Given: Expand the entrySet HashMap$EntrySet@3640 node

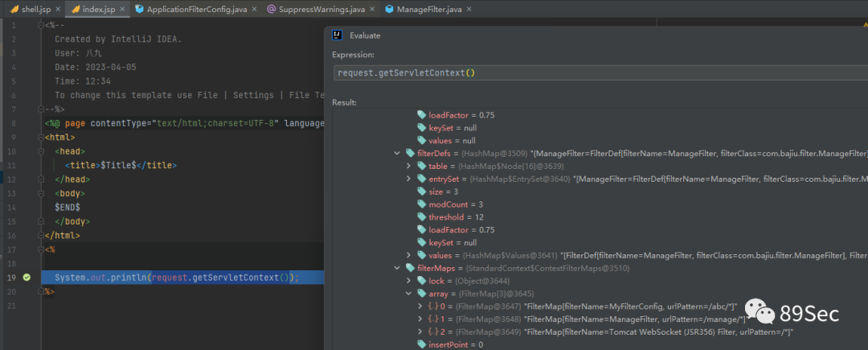Looking at the screenshot, I should click(x=408, y=179).
